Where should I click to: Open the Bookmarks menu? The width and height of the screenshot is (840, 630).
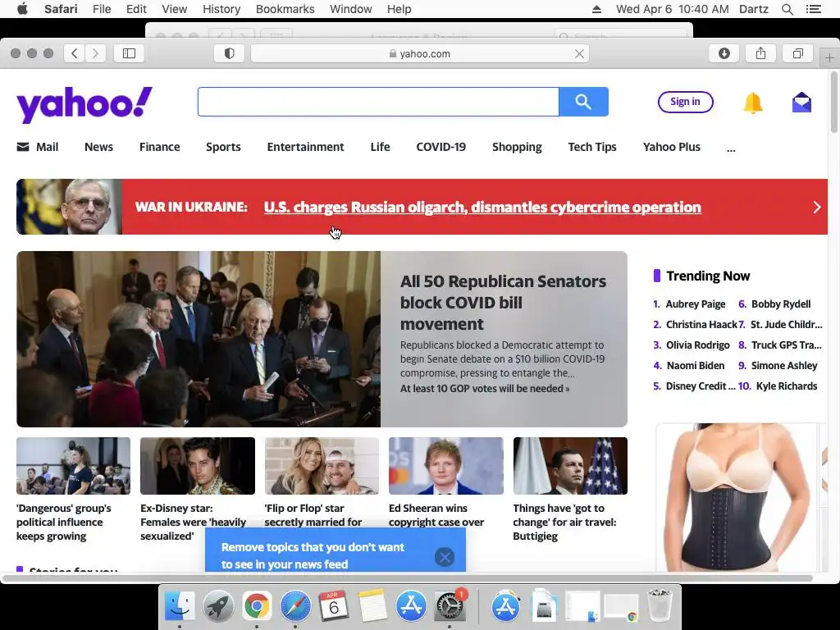point(285,9)
